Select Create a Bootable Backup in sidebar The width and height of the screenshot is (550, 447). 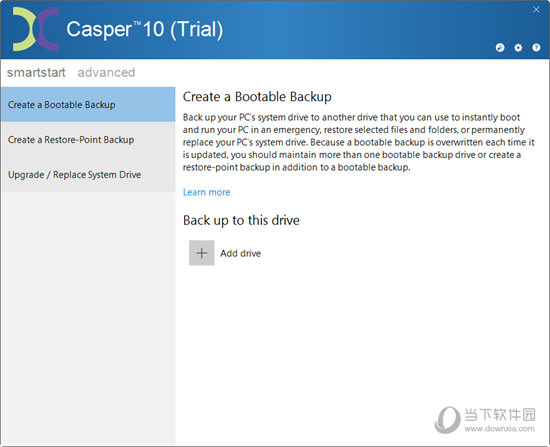click(x=88, y=105)
